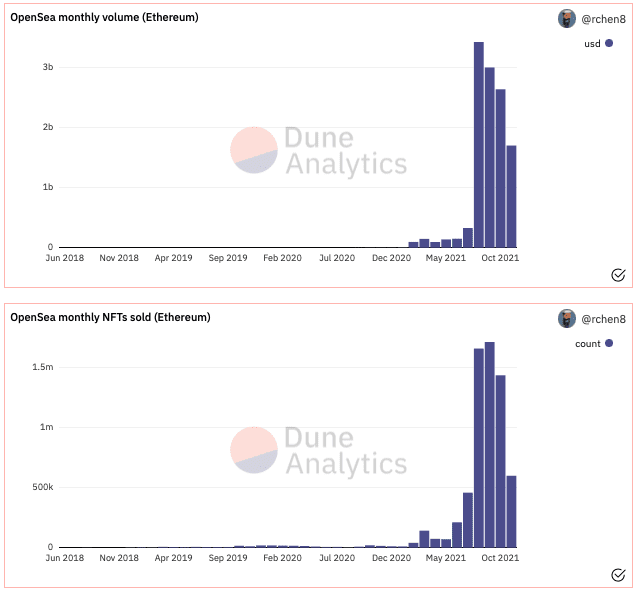Click the checkmark icon under the volume chart
The height and width of the screenshot is (591, 636).
click(x=617, y=275)
